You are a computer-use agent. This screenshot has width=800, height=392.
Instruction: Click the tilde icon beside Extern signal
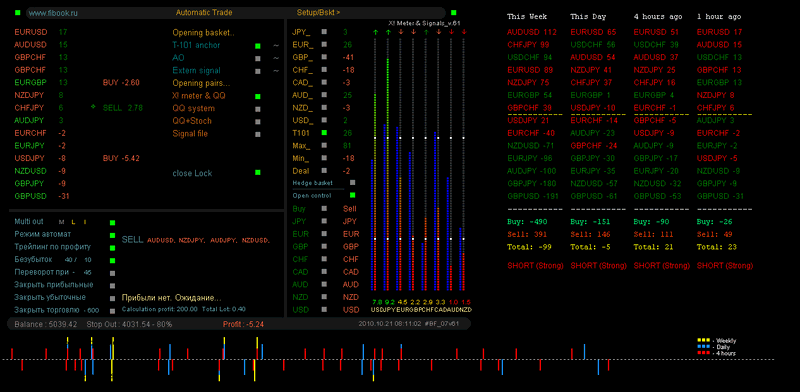pyautogui.click(x=276, y=71)
